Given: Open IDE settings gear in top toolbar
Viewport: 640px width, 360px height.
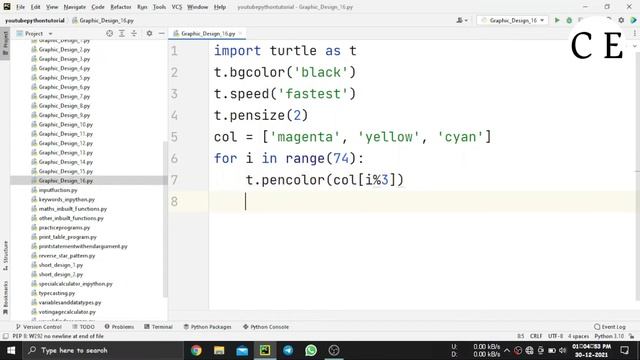Looking at the screenshot, I should 621,20.
